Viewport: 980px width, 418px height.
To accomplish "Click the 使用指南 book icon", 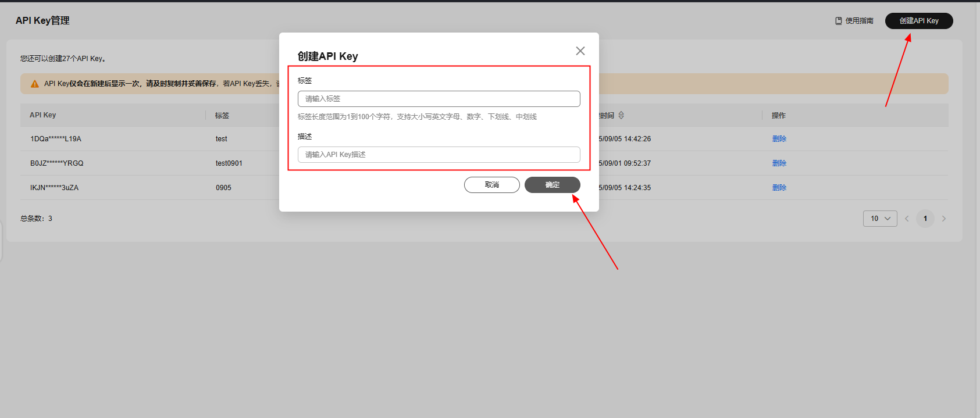I will (x=839, y=21).
